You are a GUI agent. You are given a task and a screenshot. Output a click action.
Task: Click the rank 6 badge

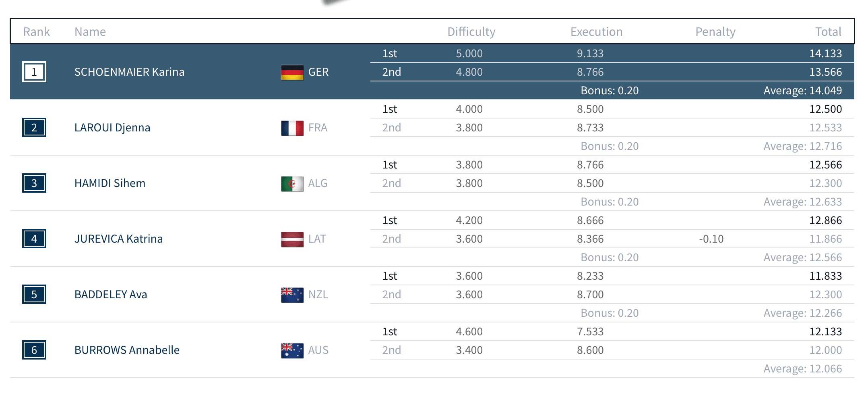click(x=34, y=350)
